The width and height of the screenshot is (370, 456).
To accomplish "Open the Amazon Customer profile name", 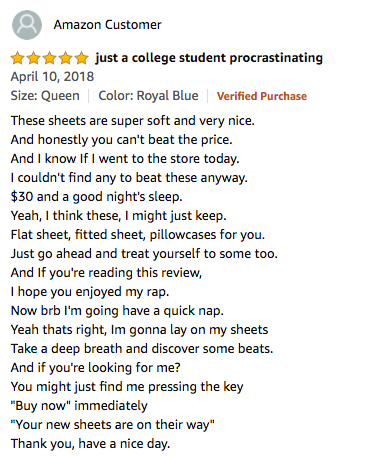I will [108, 25].
